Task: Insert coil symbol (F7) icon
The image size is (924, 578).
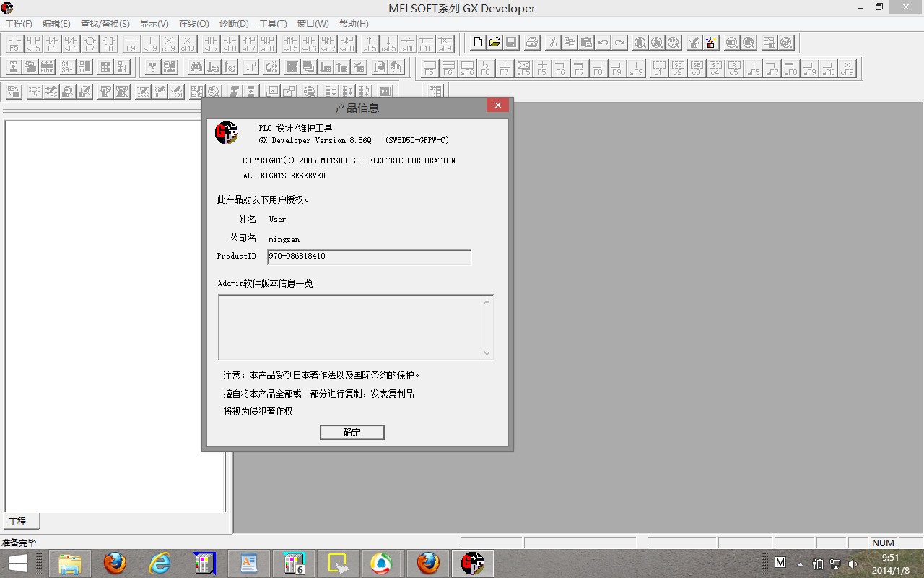Action: point(90,44)
